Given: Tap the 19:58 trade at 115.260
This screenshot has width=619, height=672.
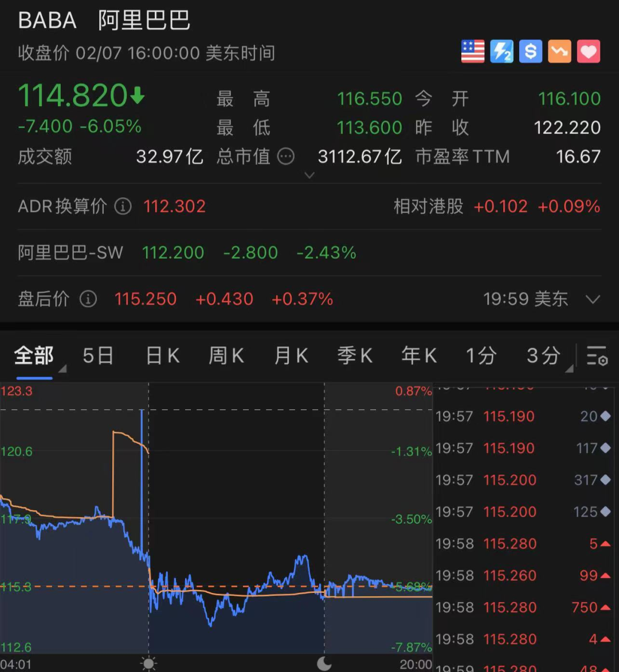Looking at the screenshot, I should tap(523, 576).
